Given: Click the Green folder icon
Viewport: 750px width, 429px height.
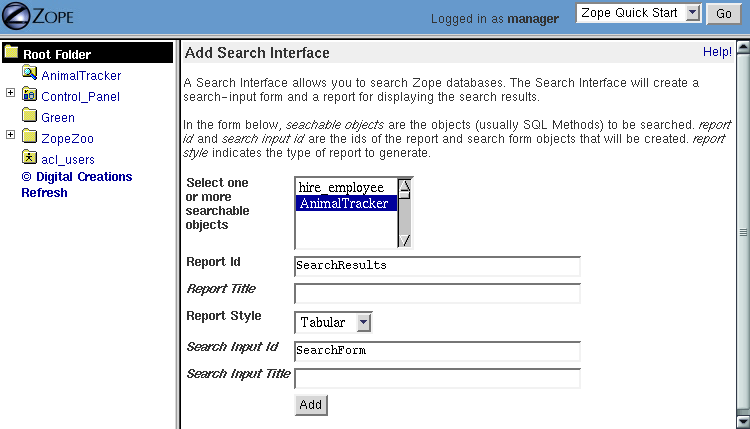Looking at the screenshot, I should pos(29,117).
